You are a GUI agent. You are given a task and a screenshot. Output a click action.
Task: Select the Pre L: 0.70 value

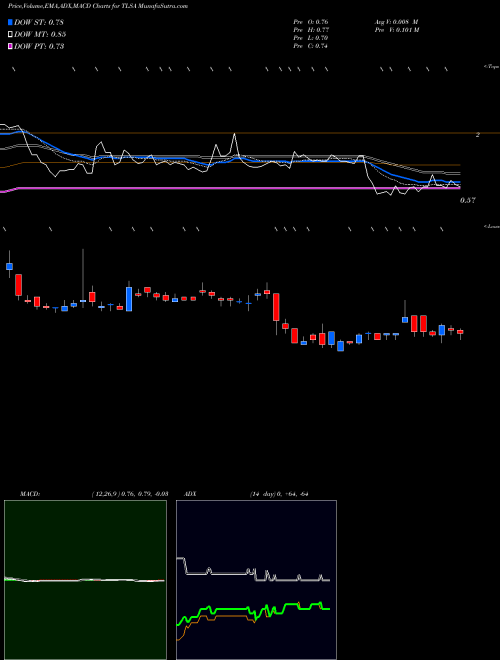[x=311, y=38]
